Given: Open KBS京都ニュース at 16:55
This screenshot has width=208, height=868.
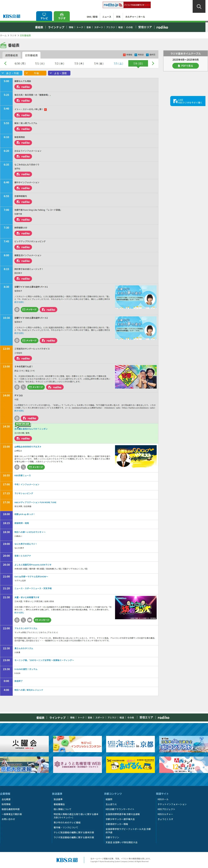Looking at the screenshot, I should [22, 475].
